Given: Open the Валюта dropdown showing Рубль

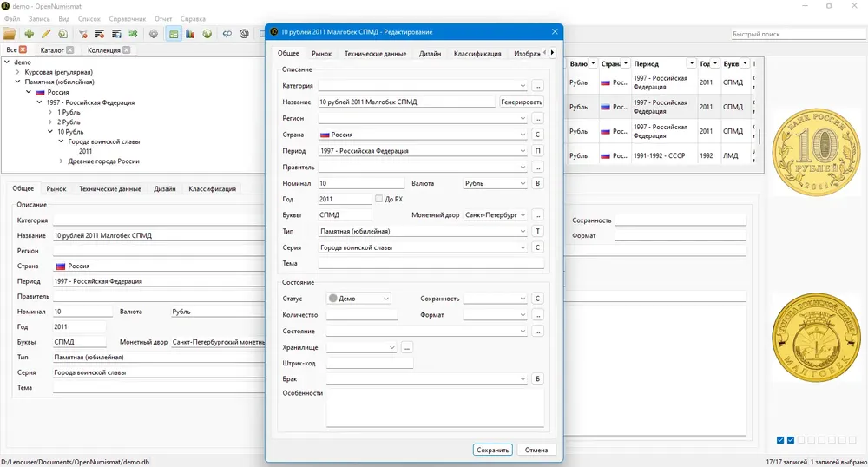Looking at the screenshot, I should pos(523,183).
